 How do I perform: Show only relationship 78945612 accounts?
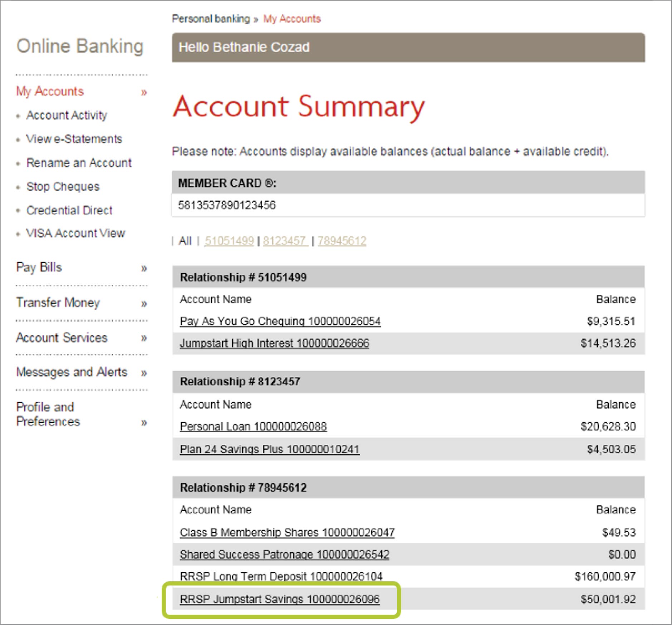(342, 241)
